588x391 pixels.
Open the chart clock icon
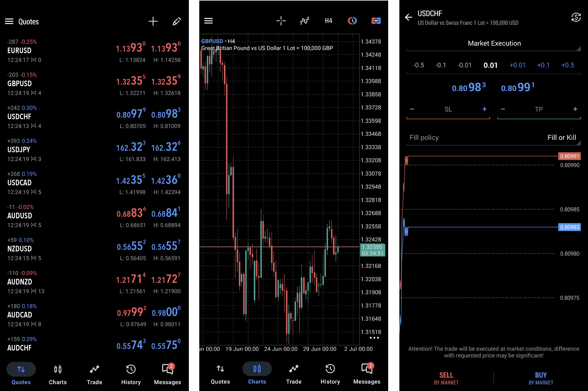352,21
